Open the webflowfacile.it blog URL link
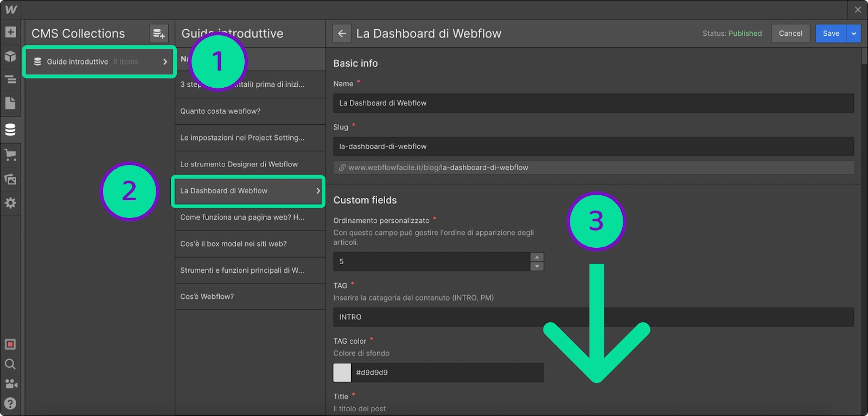The image size is (868, 416). point(438,168)
